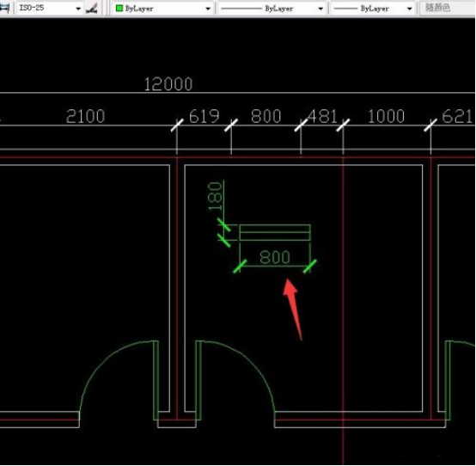
Task: Click the green ByLayer color swatch
Action: click(x=119, y=9)
